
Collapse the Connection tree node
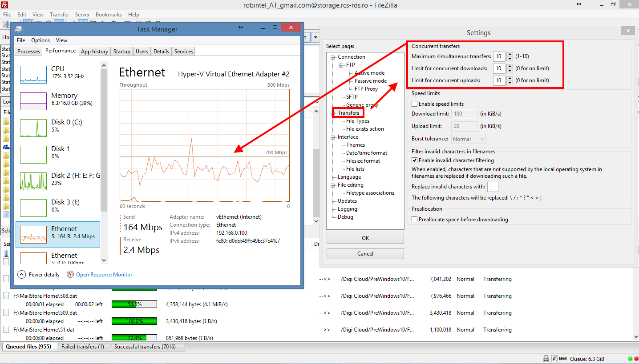332,57
